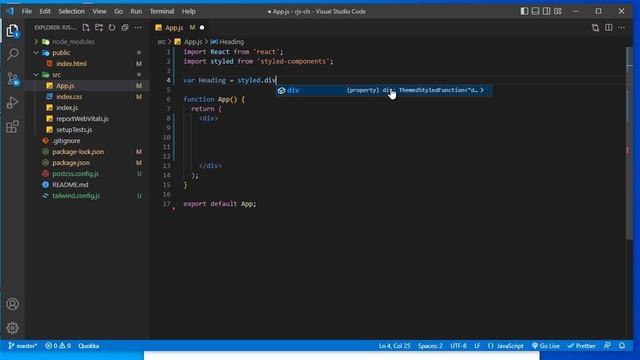640x360 pixels.
Task: Open the File menu
Action: point(27,11)
